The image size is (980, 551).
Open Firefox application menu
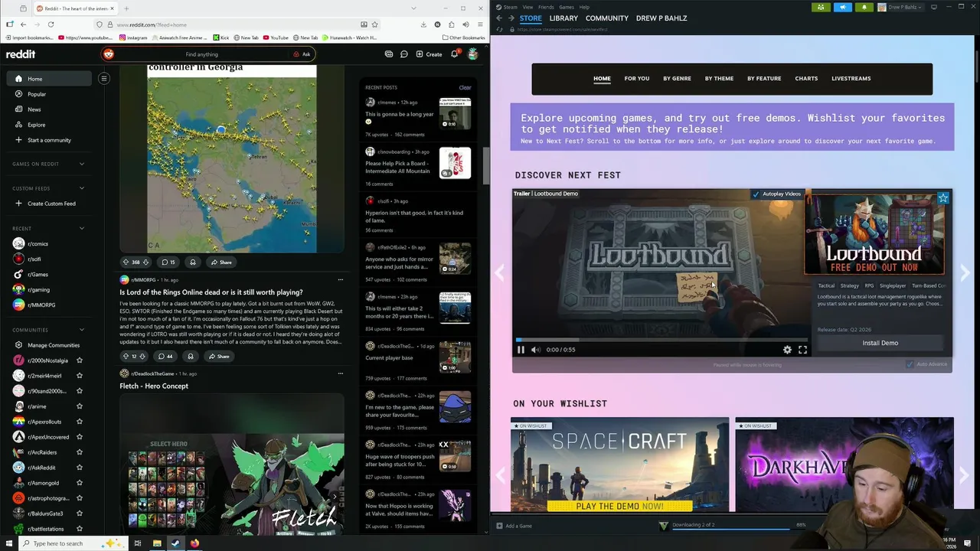479,24
